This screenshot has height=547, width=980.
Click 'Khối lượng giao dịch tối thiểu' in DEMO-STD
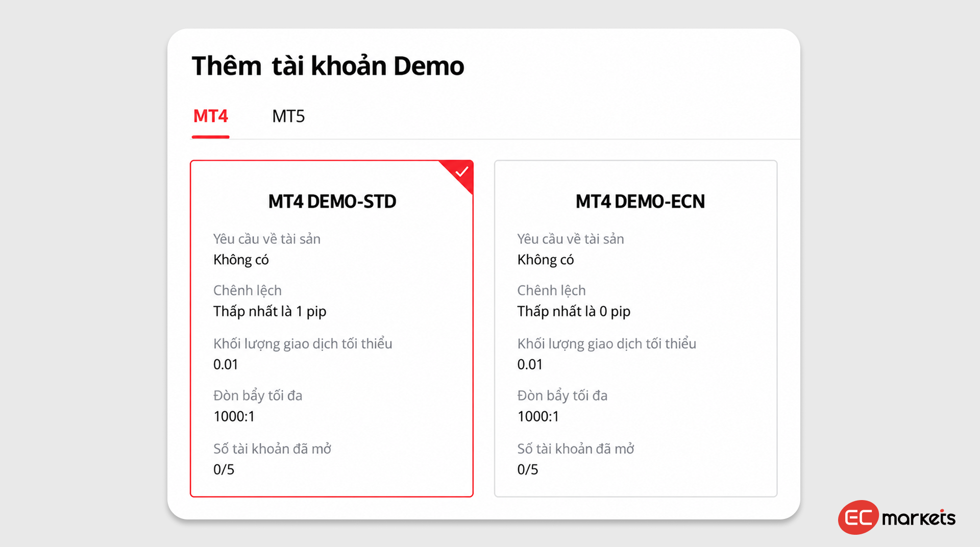pyautogui.click(x=303, y=343)
